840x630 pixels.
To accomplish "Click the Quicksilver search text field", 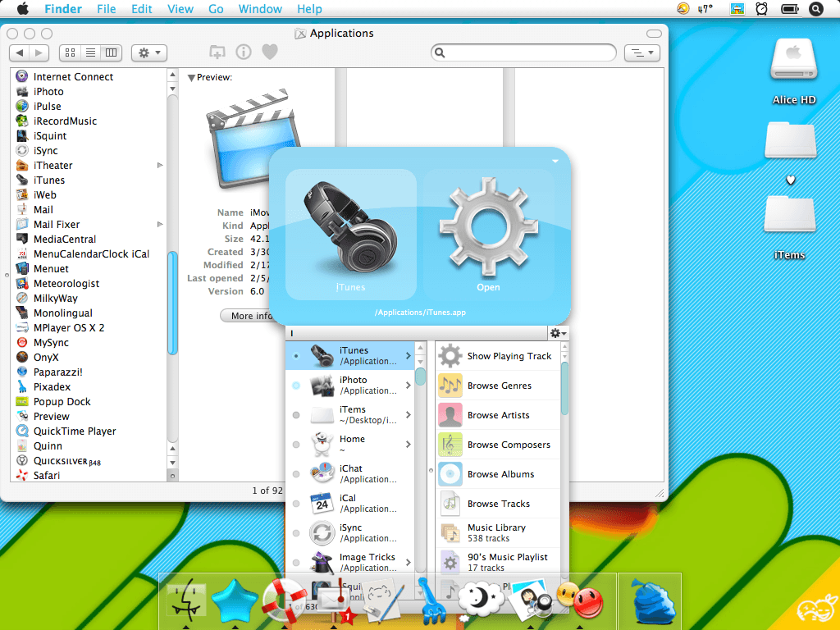I will click(x=417, y=333).
